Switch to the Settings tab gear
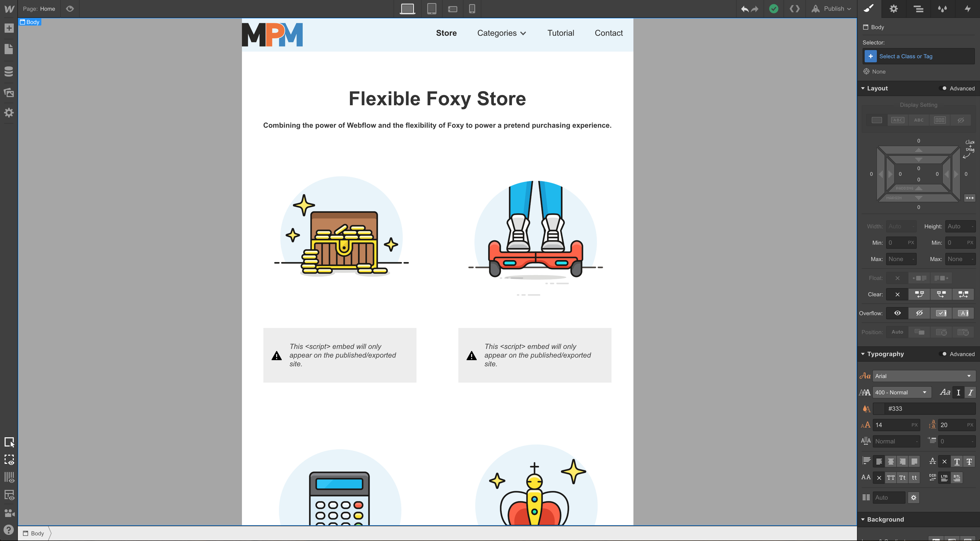This screenshot has height=541, width=980. [894, 9]
